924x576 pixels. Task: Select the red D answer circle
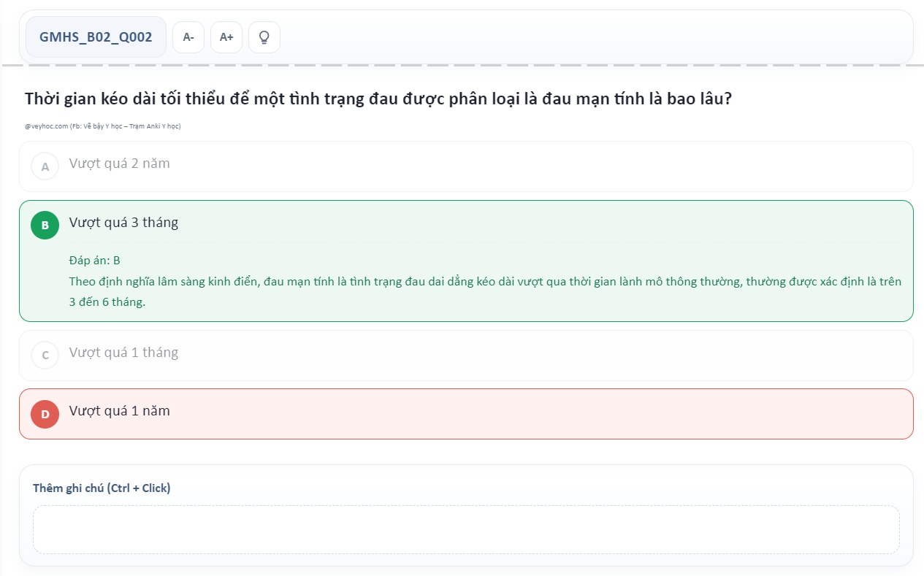pyautogui.click(x=45, y=414)
